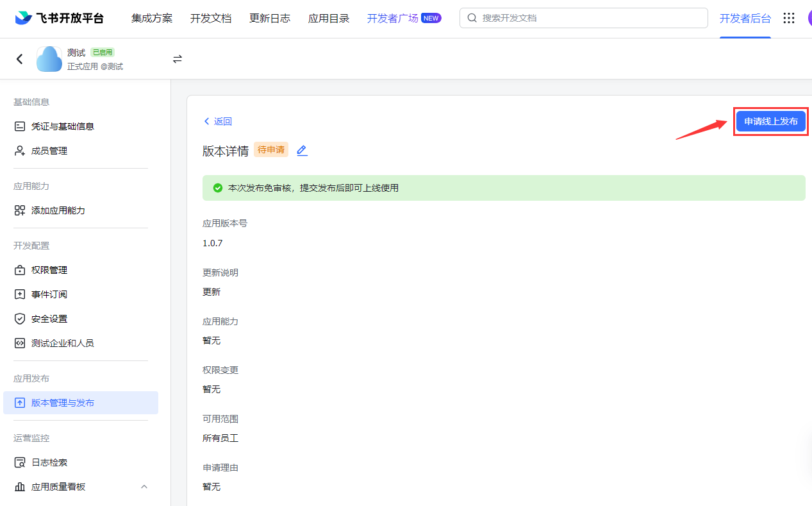Screen dimensions: 812x506
Task: Click the 申请线上发布 button
Action: [x=770, y=121]
